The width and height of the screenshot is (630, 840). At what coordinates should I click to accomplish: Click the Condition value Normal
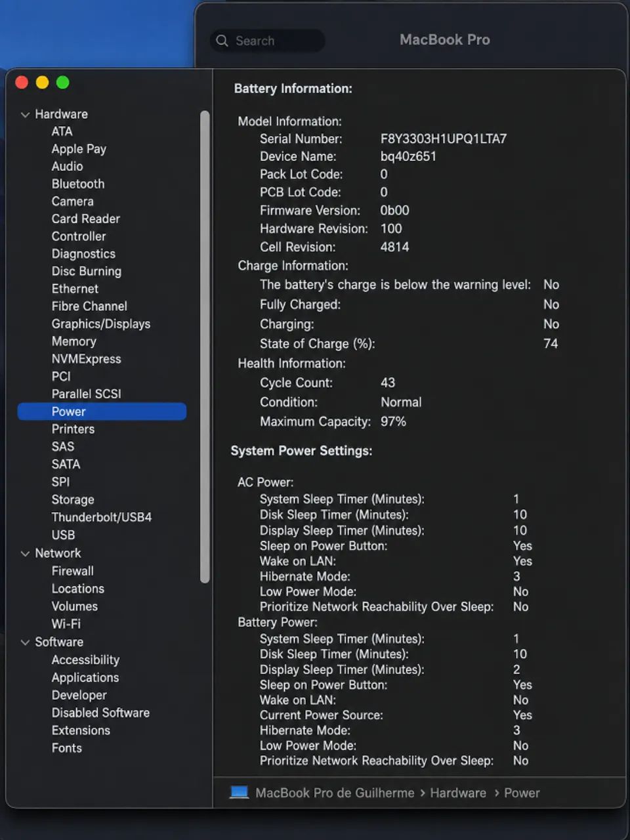point(401,402)
